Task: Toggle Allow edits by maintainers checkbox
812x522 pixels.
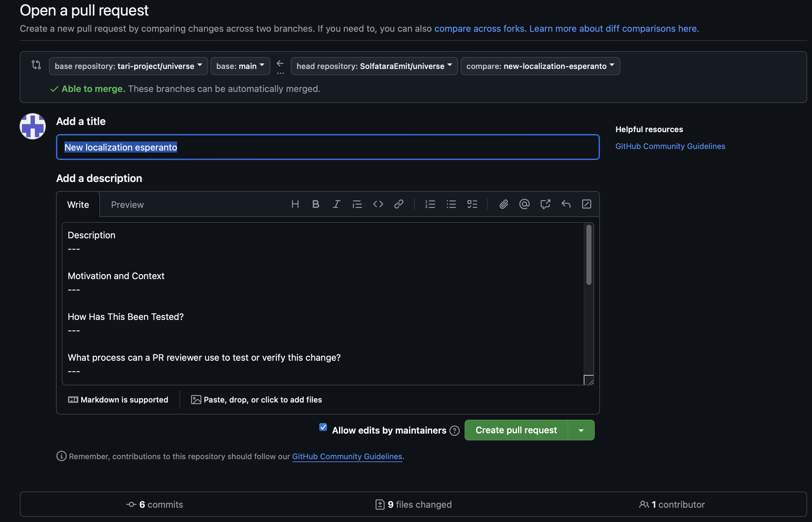Action: [323, 427]
